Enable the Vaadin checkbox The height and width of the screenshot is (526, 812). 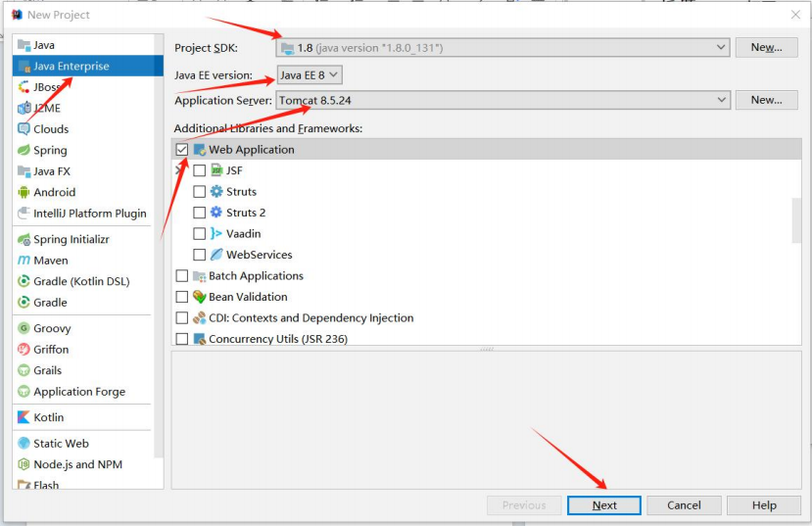pos(200,233)
